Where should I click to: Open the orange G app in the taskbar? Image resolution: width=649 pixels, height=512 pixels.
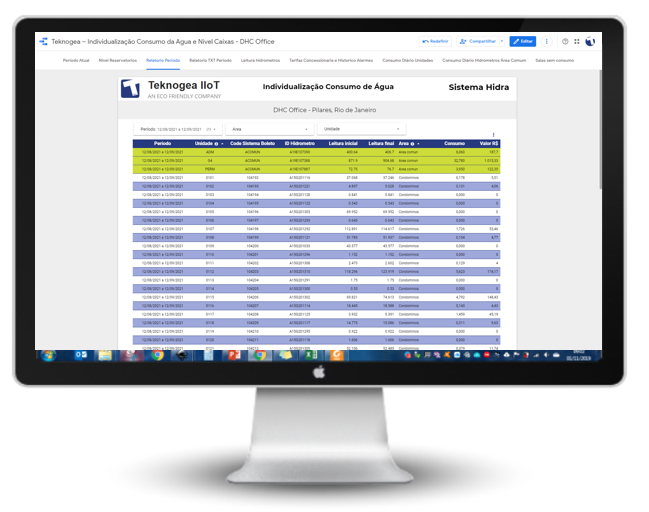336,356
